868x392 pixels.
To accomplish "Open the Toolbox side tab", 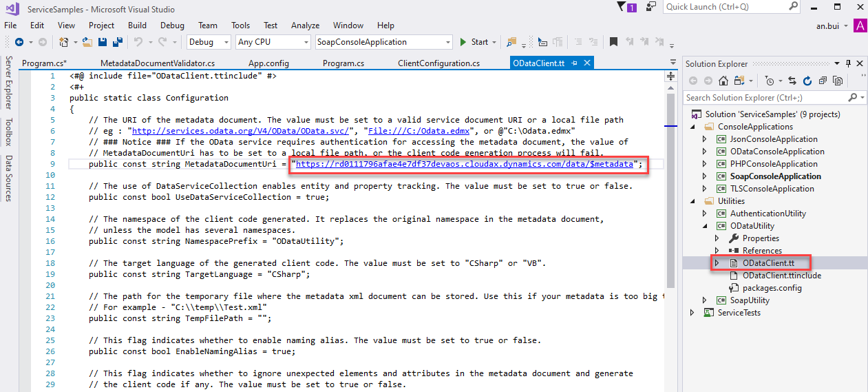I will tap(8, 131).
